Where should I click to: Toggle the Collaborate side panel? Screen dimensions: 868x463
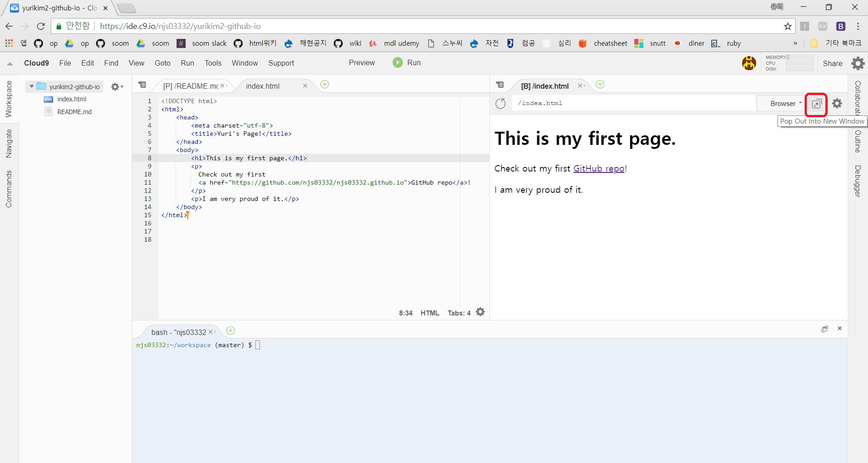(x=858, y=98)
